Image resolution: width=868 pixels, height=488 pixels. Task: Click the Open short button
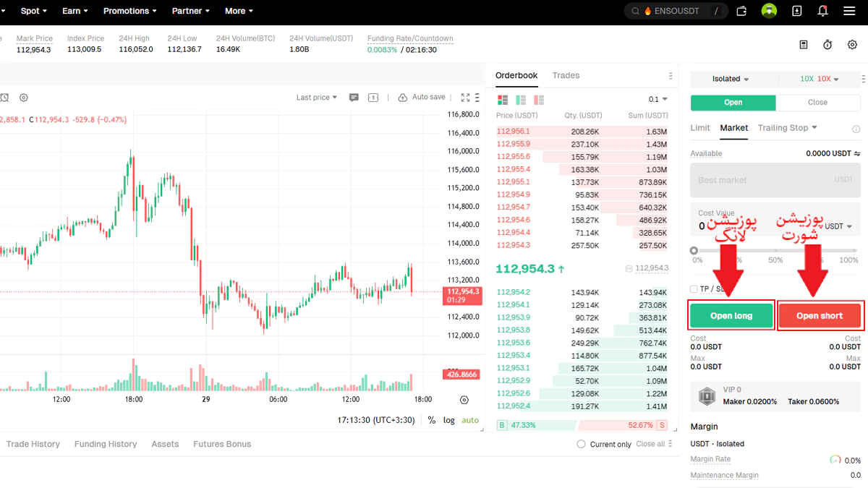tap(820, 316)
